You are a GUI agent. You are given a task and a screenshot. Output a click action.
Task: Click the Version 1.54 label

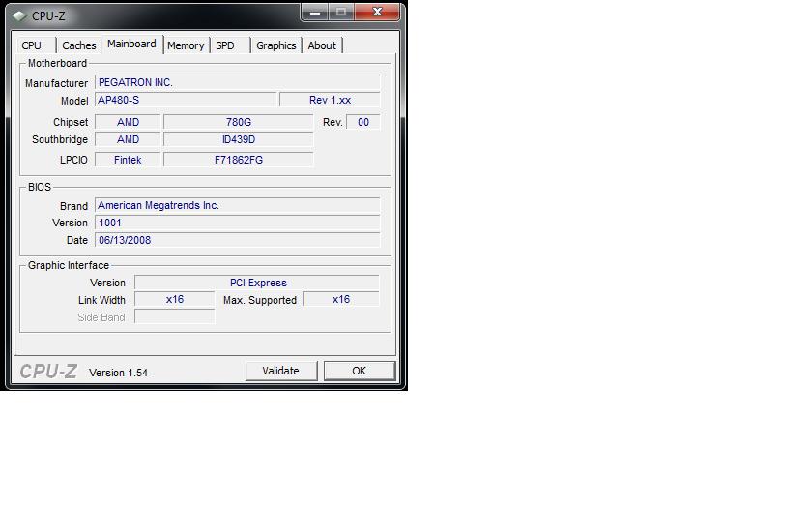[x=118, y=373]
